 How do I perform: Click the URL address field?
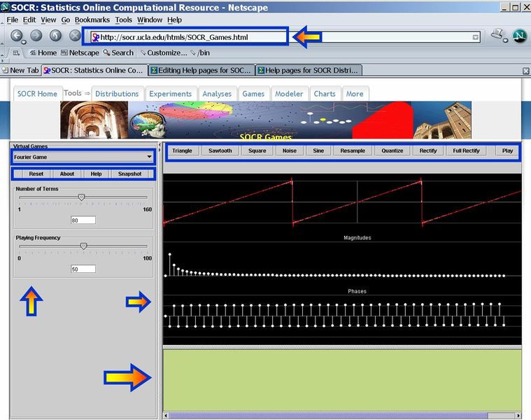(285, 37)
